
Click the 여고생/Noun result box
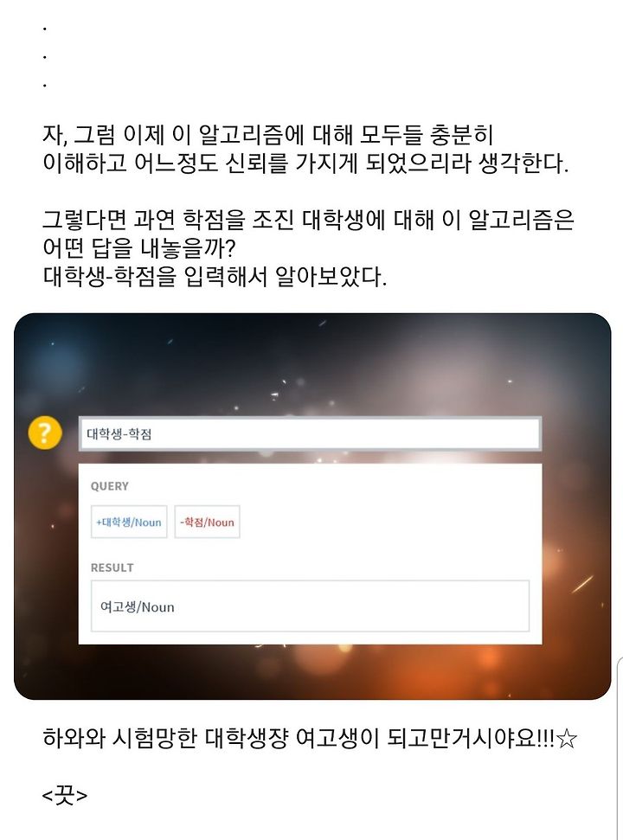pyautogui.click(x=310, y=606)
